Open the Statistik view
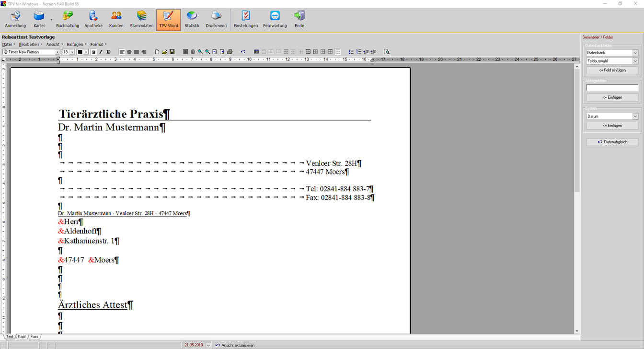Viewport: 644px width, 349px height. [x=192, y=20]
